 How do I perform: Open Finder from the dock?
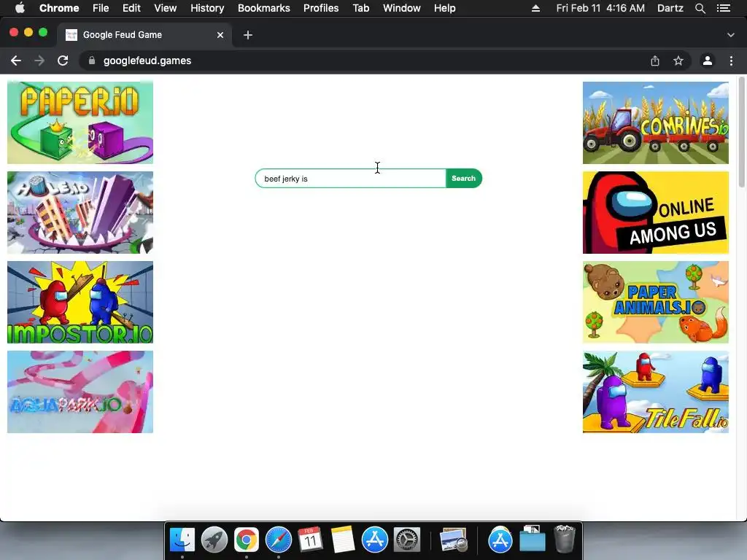(x=182, y=540)
